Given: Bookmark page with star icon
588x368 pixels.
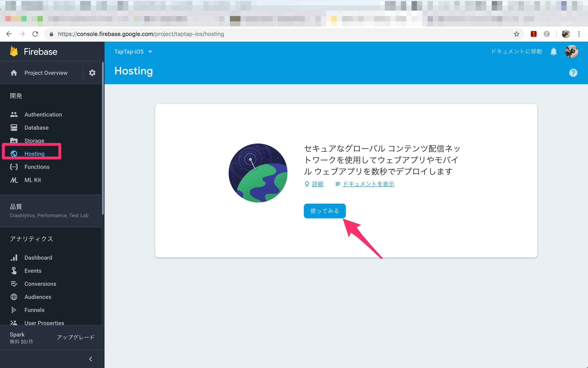Looking at the screenshot, I should pos(516,34).
